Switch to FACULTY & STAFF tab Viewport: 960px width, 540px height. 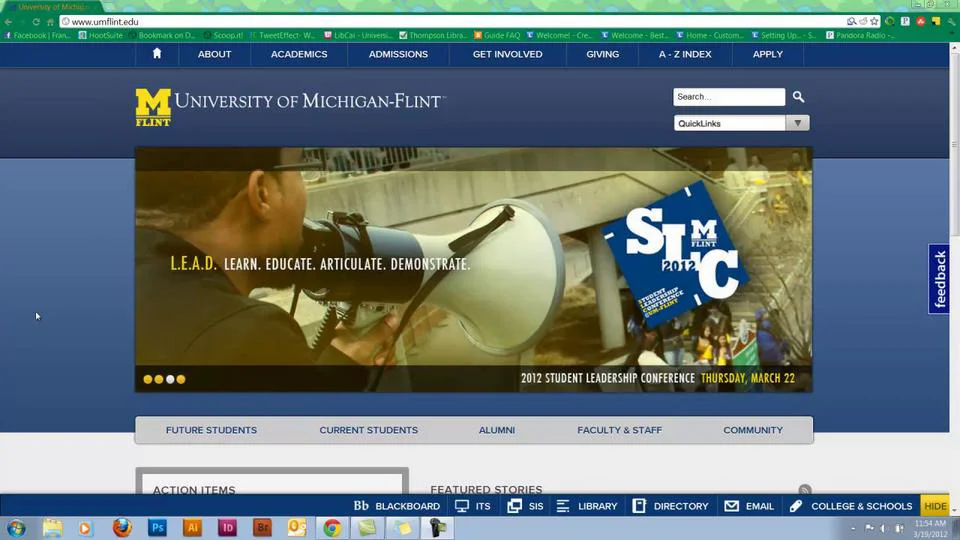(620, 430)
